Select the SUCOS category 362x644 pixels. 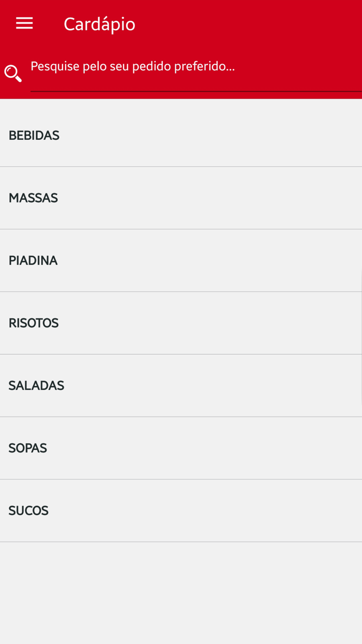28,511
